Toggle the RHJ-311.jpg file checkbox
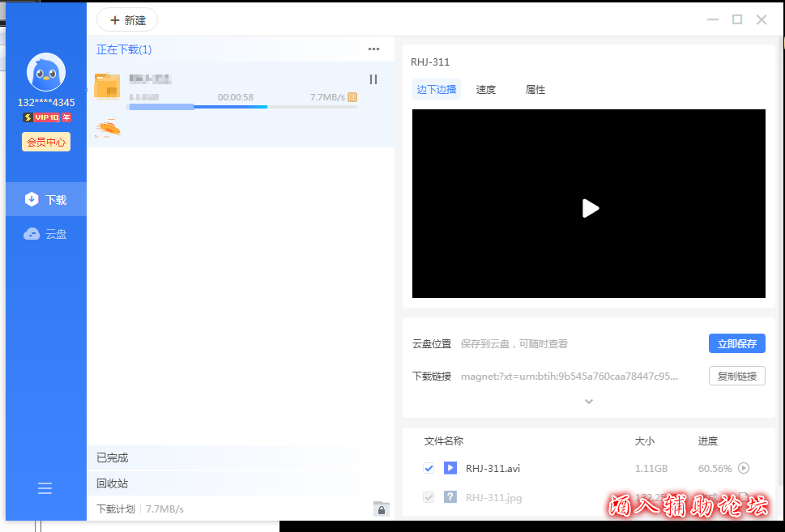 (429, 497)
